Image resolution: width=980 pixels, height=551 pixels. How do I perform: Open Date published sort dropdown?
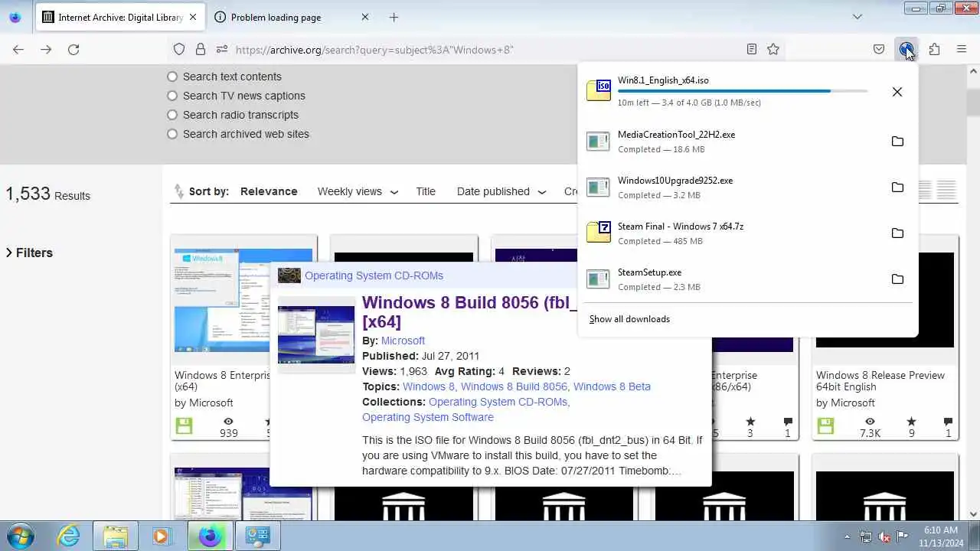pyautogui.click(x=501, y=191)
